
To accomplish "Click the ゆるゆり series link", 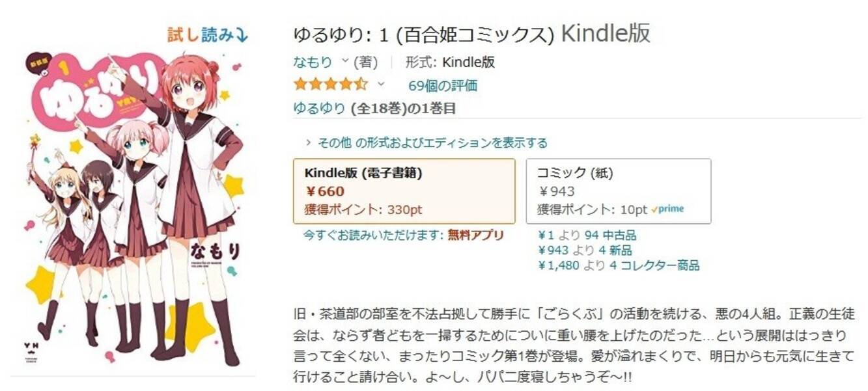I will pyautogui.click(x=319, y=108).
